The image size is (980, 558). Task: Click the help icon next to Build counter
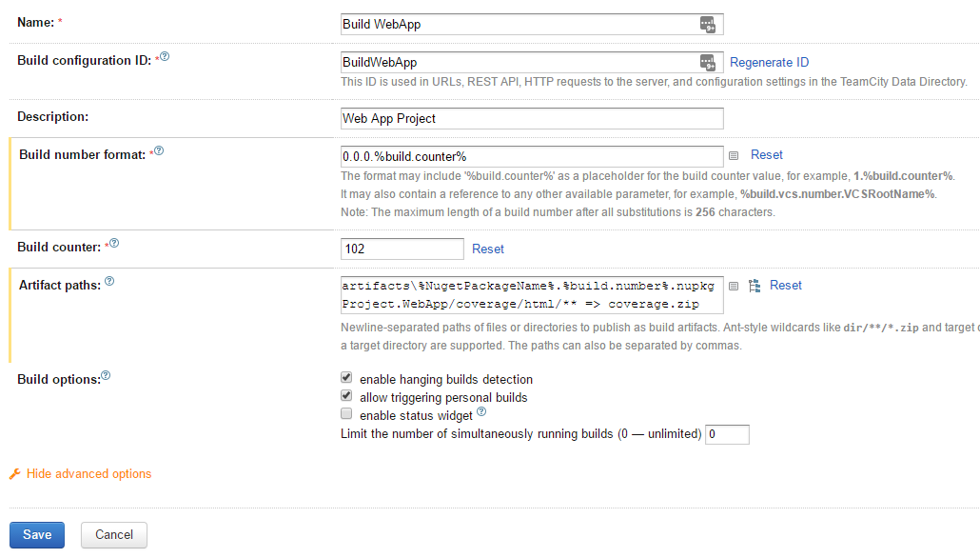coord(114,244)
